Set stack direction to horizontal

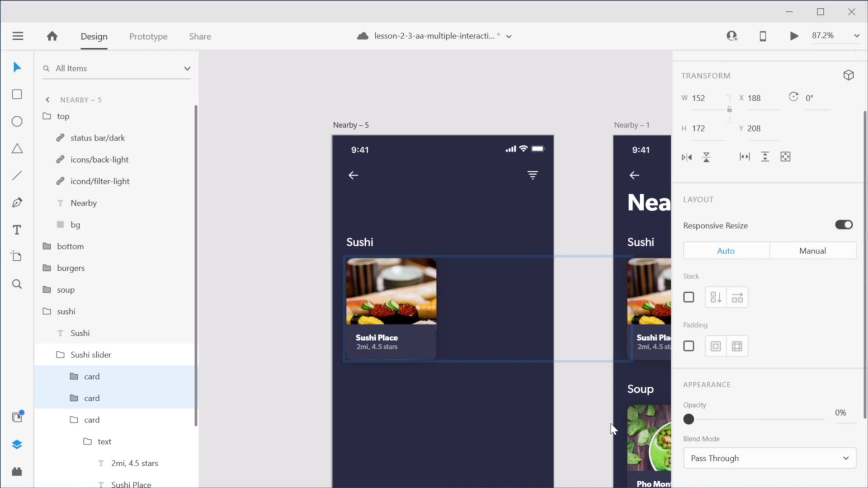(x=737, y=297)
